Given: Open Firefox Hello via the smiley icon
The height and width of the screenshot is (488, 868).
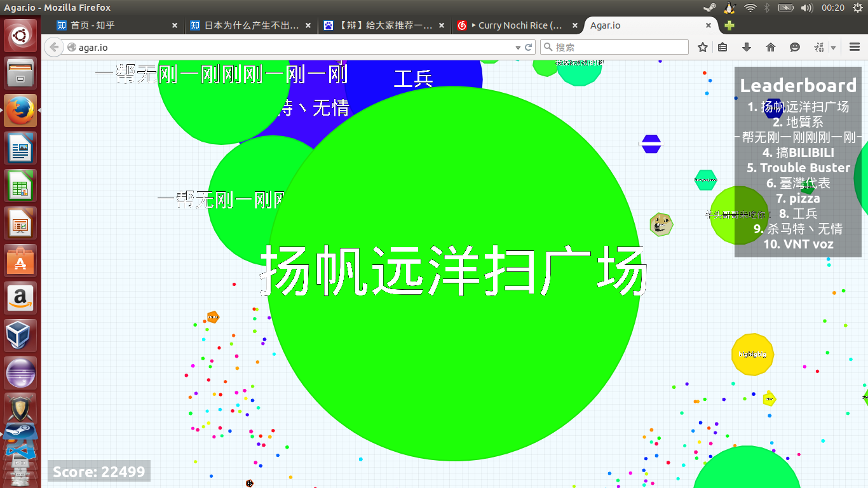Looking at the screenshot, I should pyautogui.click(x=794, y=47).
